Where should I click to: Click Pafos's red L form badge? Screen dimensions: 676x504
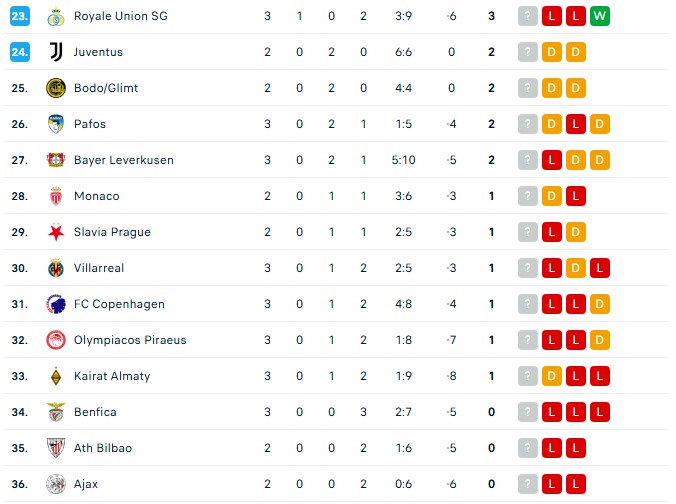(x=576, y=124)
